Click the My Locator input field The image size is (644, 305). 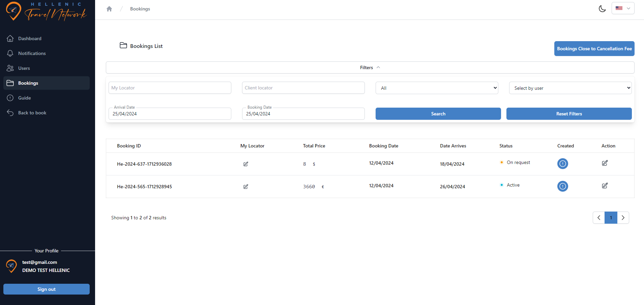(170, 88)
